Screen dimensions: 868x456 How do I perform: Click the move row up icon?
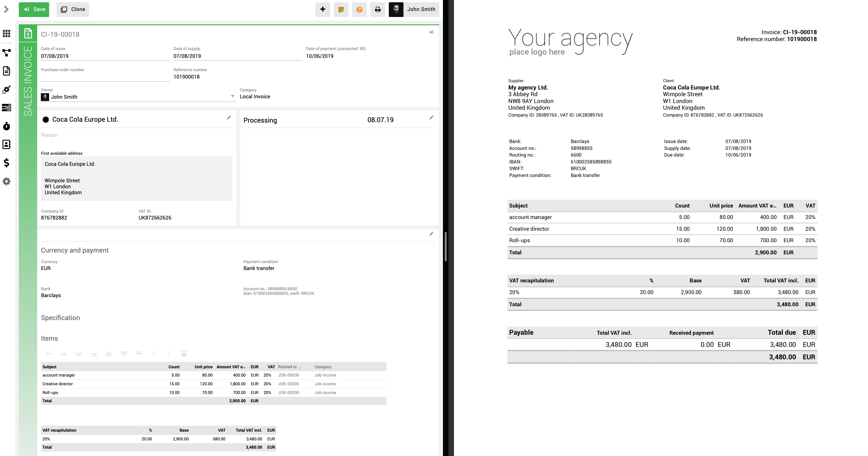tap(109, 354)
